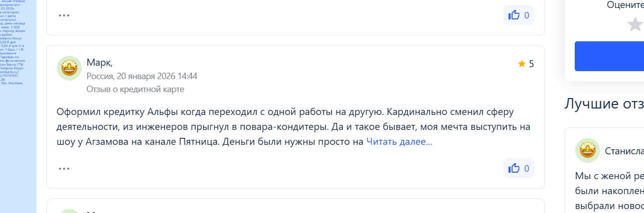The height and width of the screenshot is (213, 644).
Task: Select the gray rating star under Оцените
Action: point(635,24)
